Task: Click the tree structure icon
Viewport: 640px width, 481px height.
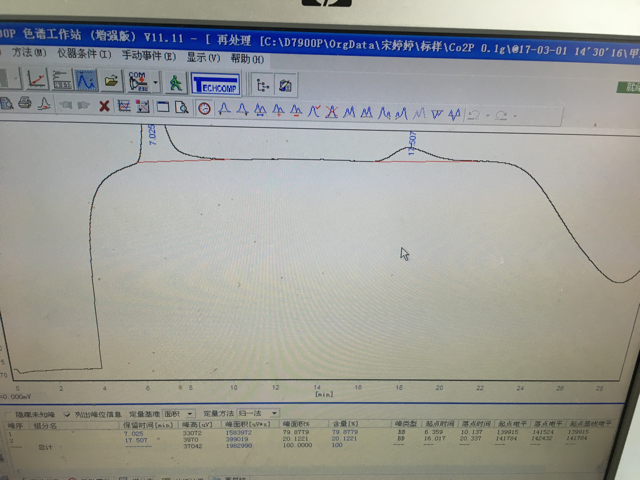Action: coord(262,85)
